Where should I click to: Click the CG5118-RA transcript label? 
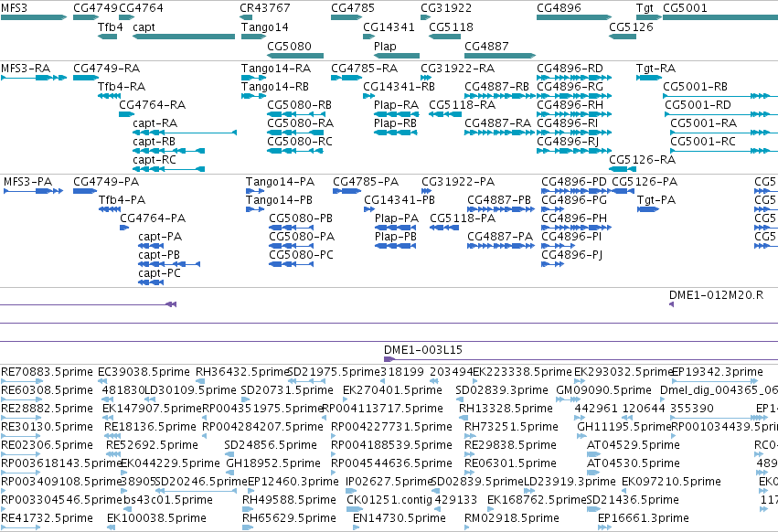462,105
